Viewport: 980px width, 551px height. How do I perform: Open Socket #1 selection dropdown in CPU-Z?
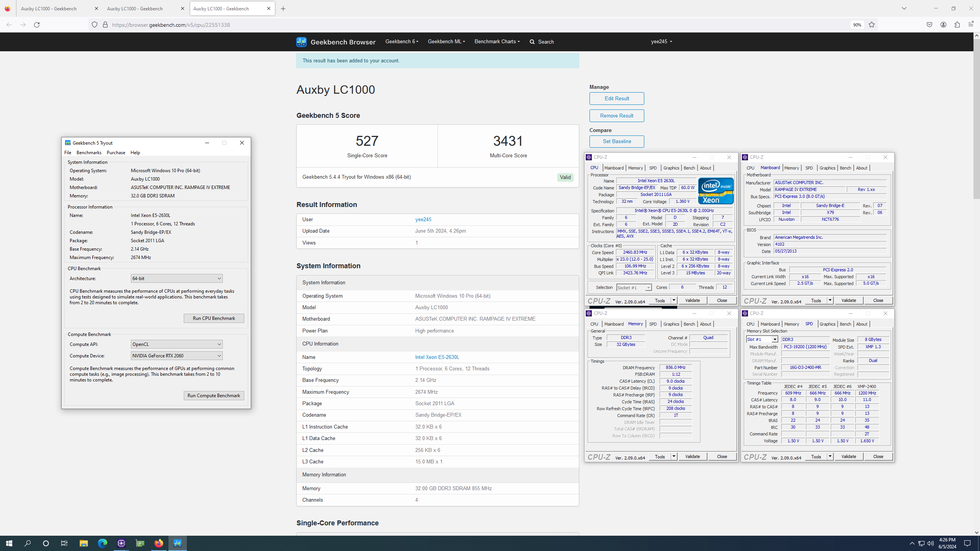(x=634, y=287)
